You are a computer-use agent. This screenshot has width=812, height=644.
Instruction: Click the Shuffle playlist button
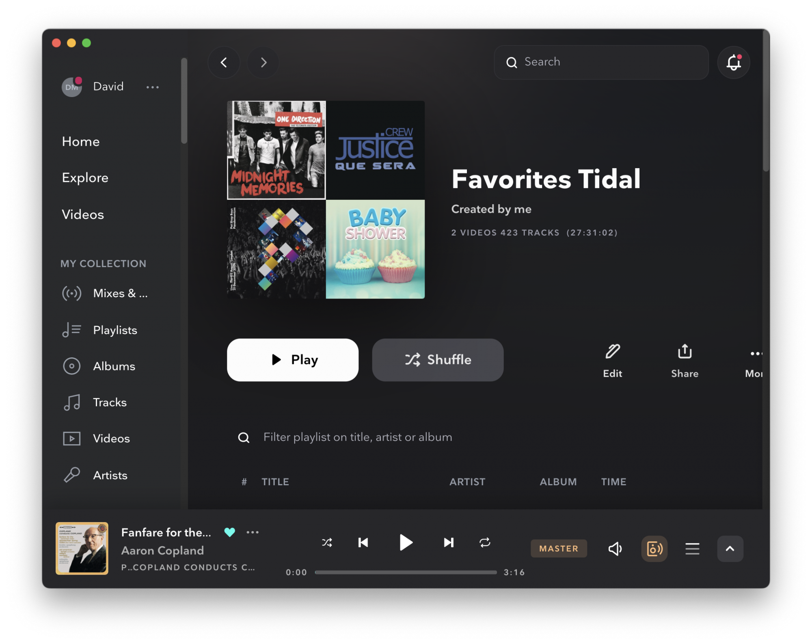click(x=438, y=360)
